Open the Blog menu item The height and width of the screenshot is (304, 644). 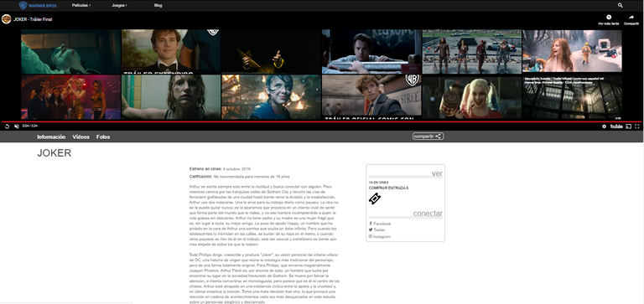(x=158, y=5)
